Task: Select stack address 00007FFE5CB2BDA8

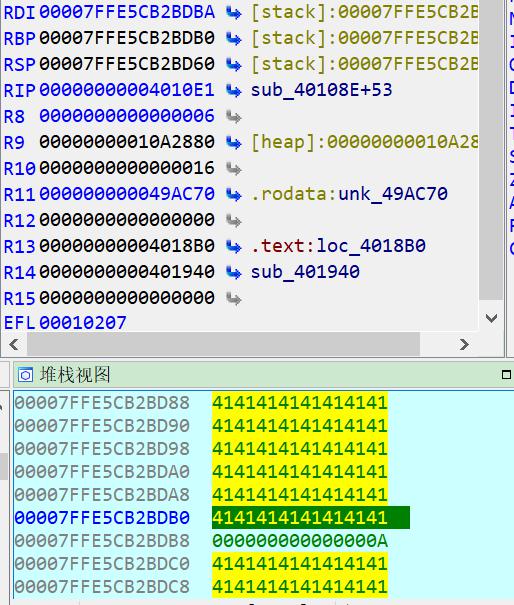Action: coord(102,495)
